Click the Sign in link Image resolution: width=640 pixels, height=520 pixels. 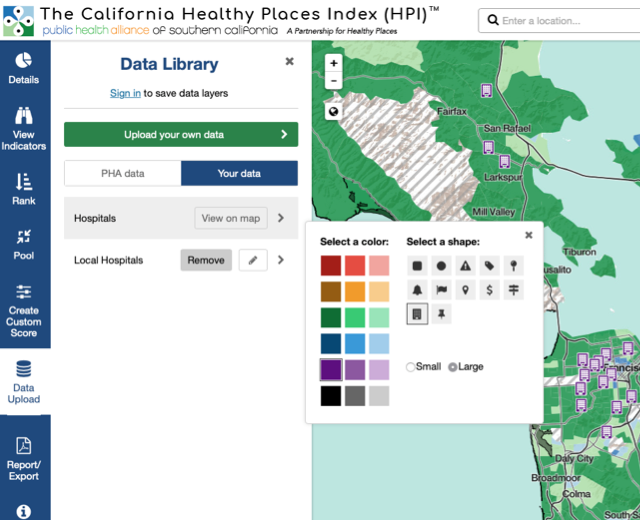pyautogui.click(x=125, y=93)
